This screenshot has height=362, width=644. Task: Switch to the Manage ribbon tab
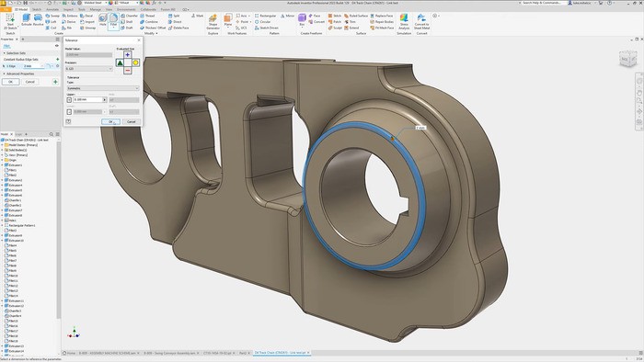point(96,9)
